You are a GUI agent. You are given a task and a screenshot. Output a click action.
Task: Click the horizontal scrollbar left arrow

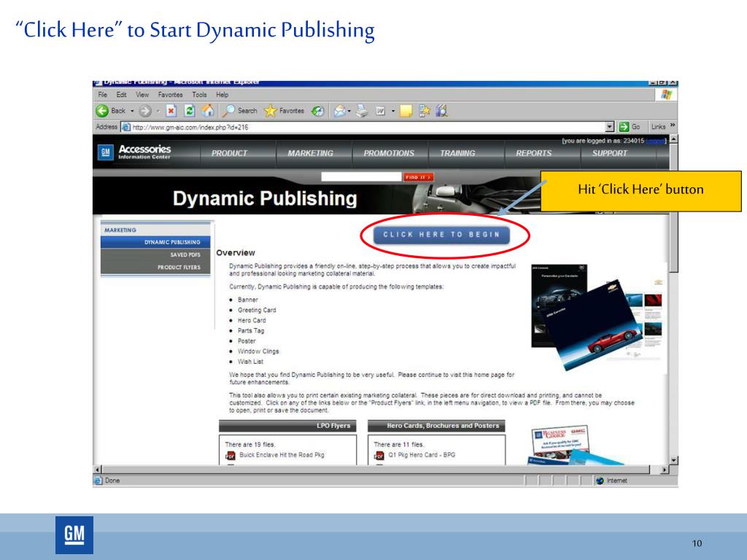pos(98,470)
